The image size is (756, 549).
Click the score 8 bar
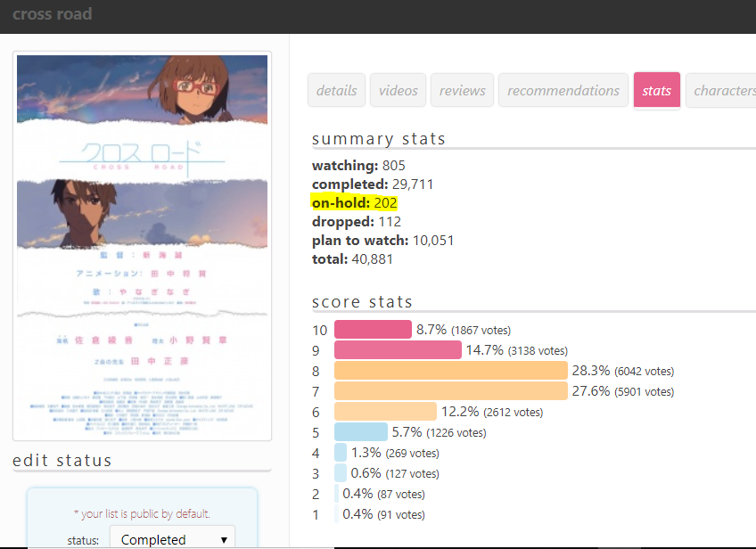451,371
